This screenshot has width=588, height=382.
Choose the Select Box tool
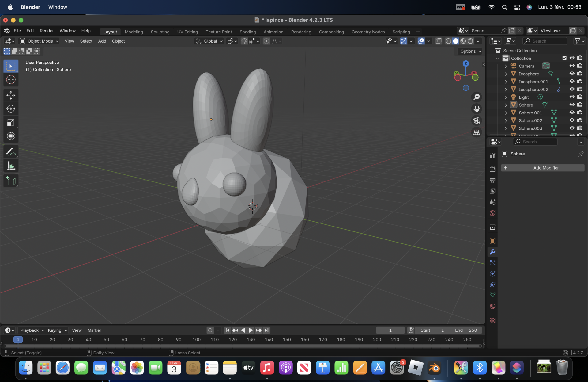(x=11, y=66)
